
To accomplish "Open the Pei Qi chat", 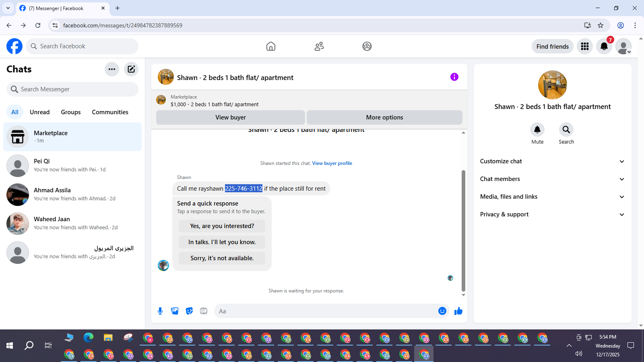I will click(72, 166).
